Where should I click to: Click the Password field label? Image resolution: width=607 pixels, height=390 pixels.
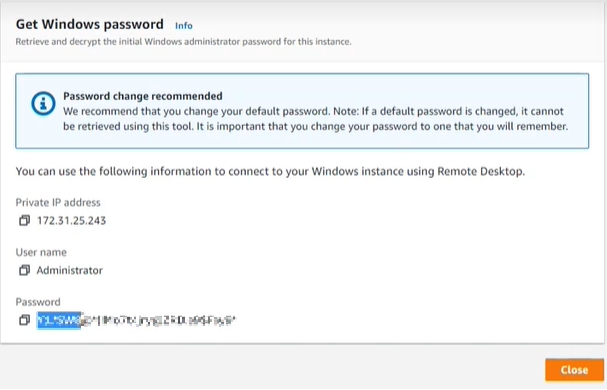(38, 302)
